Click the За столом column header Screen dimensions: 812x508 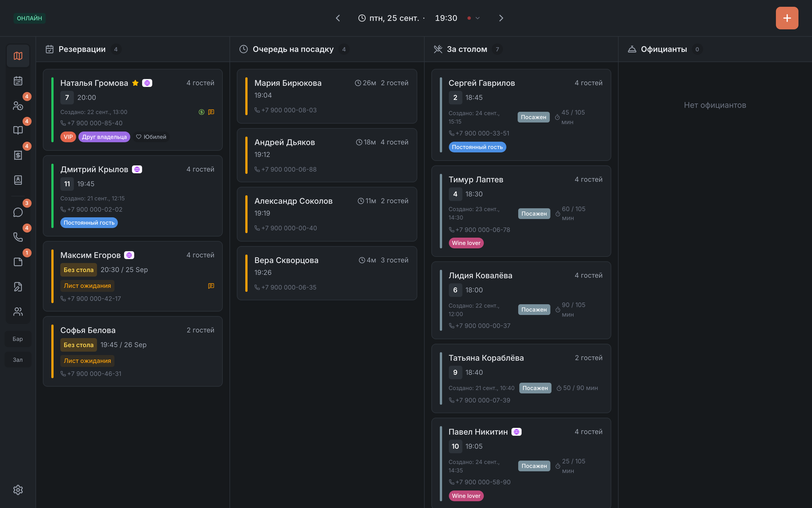click(521, 49)
